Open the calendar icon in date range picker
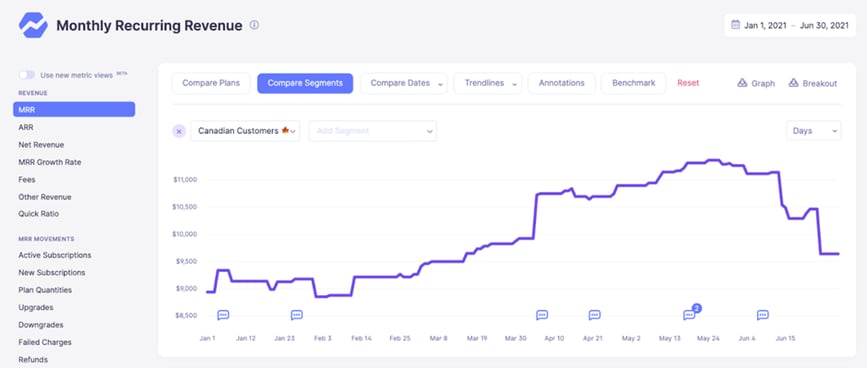The width and height of the screenshot is (867, 368). point(735,25)
